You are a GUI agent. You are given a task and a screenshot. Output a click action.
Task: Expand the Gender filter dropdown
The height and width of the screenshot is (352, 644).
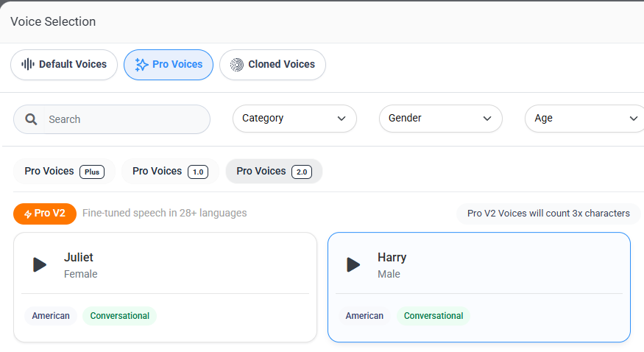tap(441, 119)
